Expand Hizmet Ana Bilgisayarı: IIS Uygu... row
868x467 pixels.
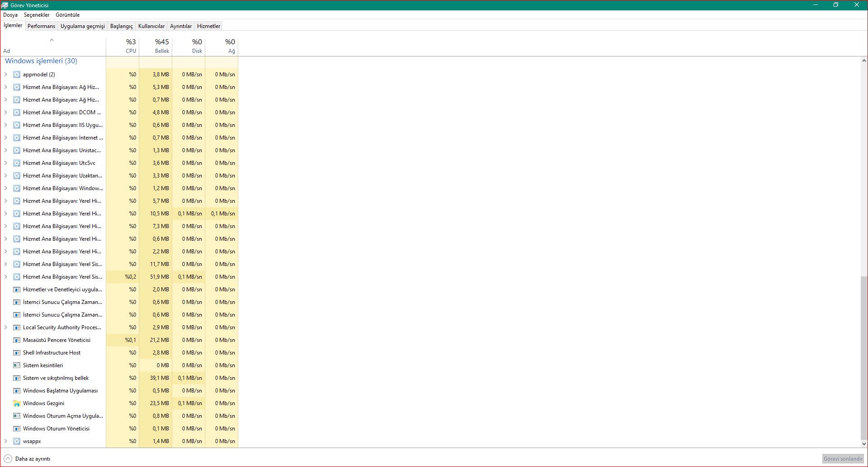[x=5, y=125]
